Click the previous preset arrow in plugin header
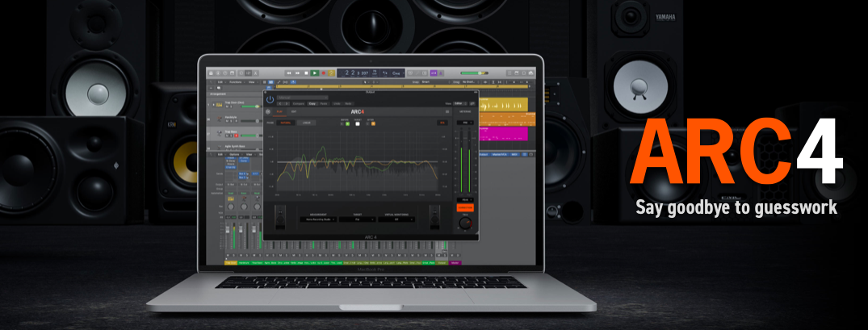 (281, 104)
